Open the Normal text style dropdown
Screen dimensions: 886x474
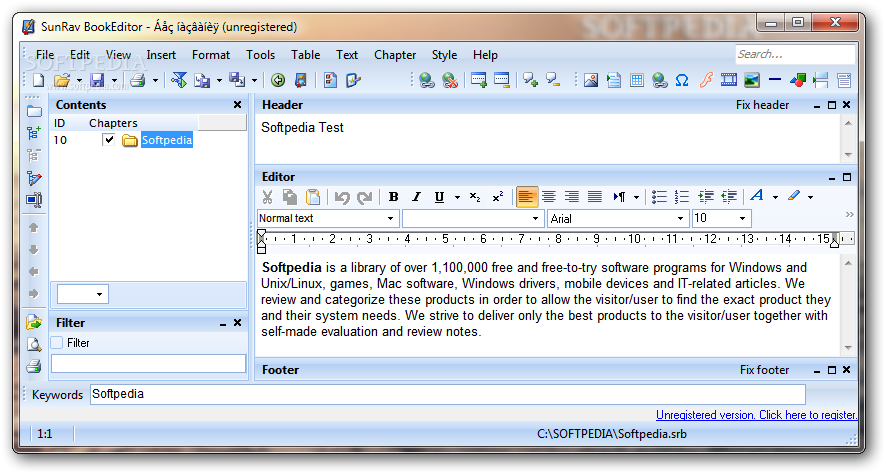[390, 219]
